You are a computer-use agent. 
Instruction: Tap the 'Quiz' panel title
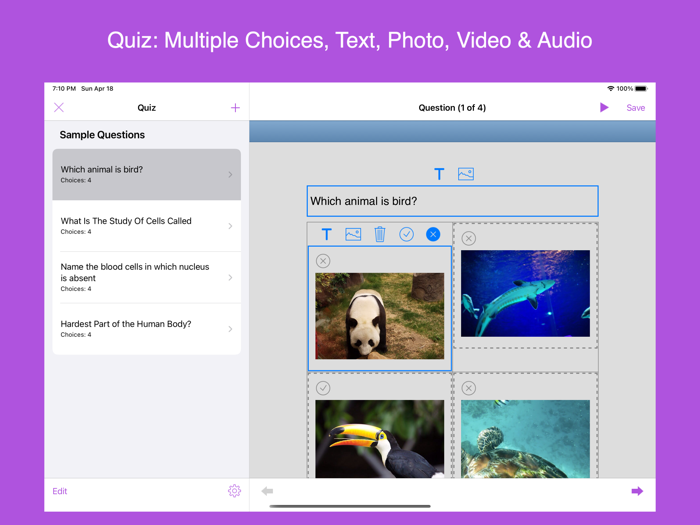[146, 108]
